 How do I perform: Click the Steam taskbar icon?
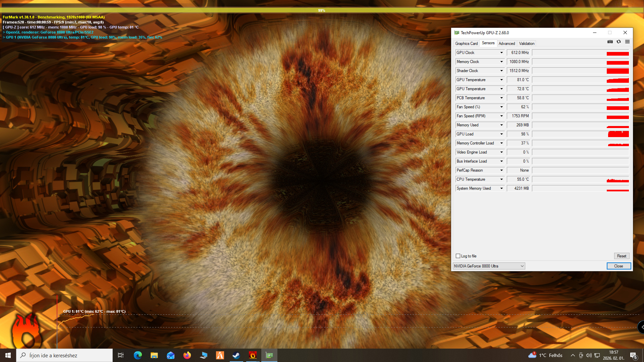(x=236, y=355)
